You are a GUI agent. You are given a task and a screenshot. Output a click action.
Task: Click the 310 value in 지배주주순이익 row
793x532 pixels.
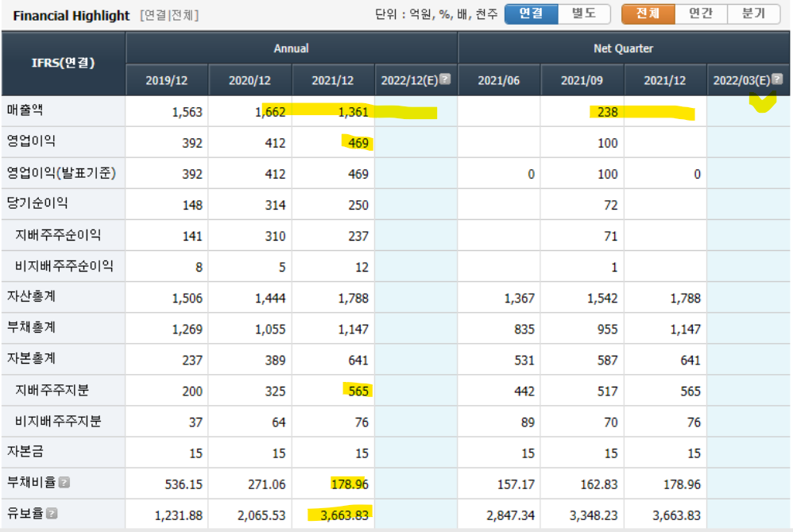click(276, 237)
